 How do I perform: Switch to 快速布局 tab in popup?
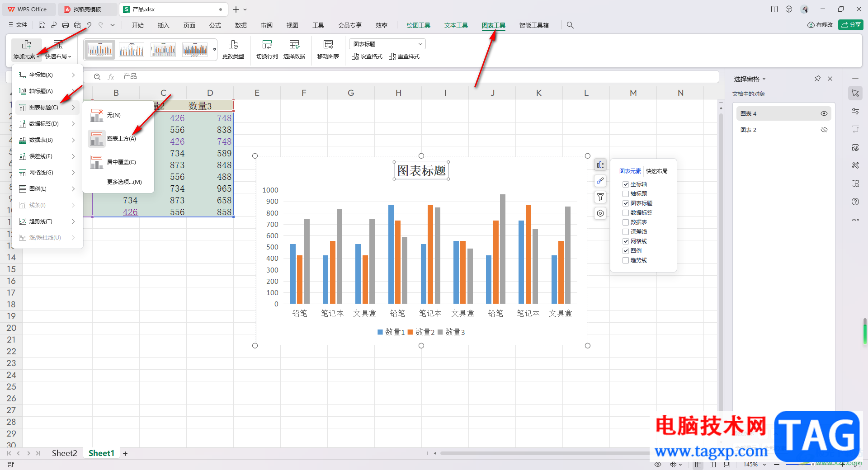(x=656, y=171)
